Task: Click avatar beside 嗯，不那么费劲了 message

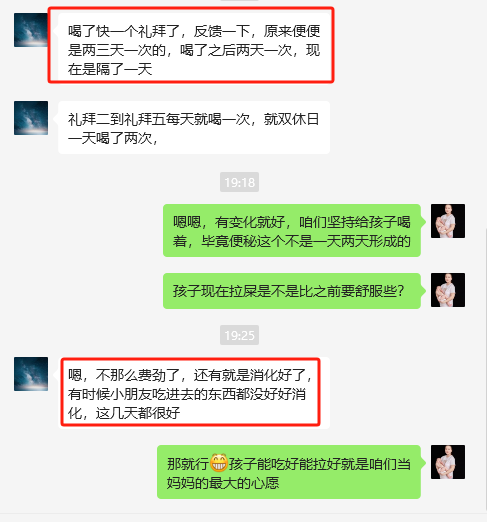Action: (31, 374)
